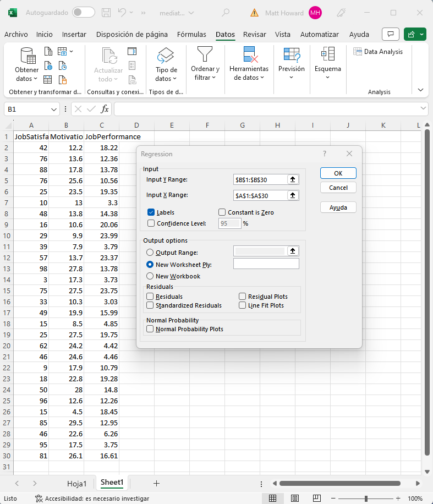Select the Output Range radio button

coord(150,253)
